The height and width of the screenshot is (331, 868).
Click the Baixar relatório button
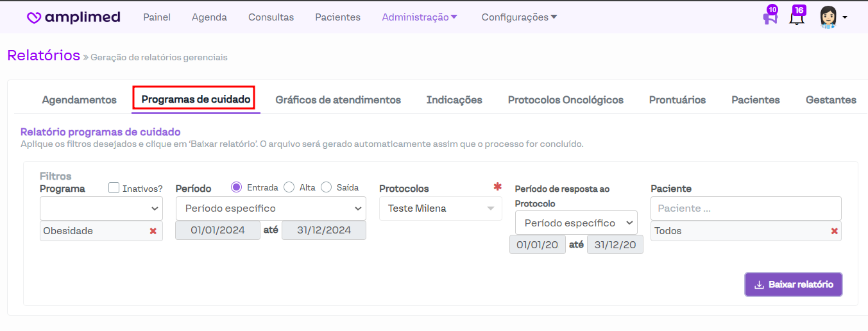tap(793, 284)
